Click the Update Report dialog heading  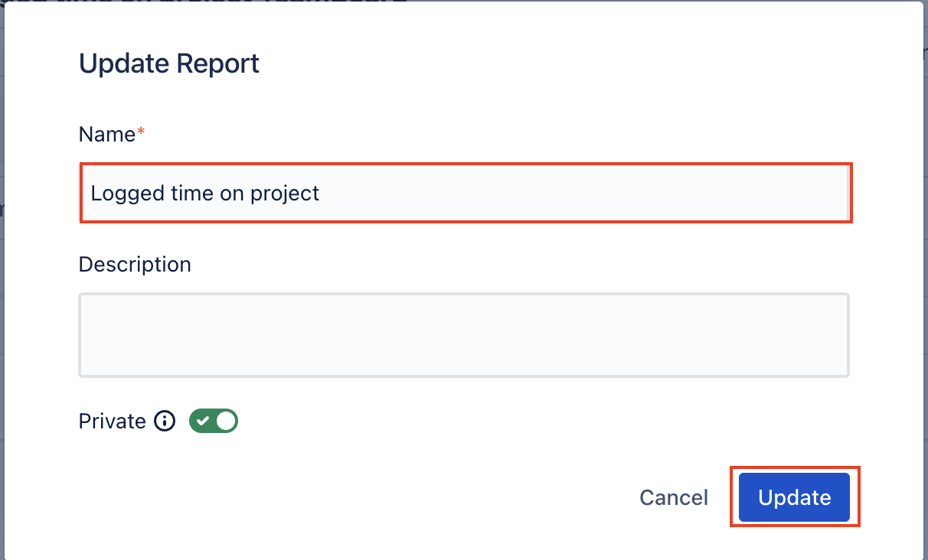pos(169,63)
